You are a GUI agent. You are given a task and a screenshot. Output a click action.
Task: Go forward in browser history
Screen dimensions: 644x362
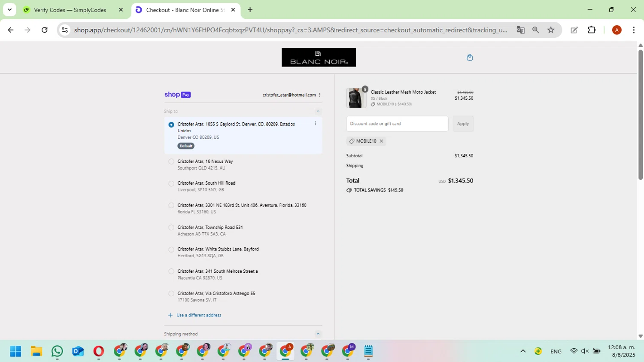pos(27,30)
